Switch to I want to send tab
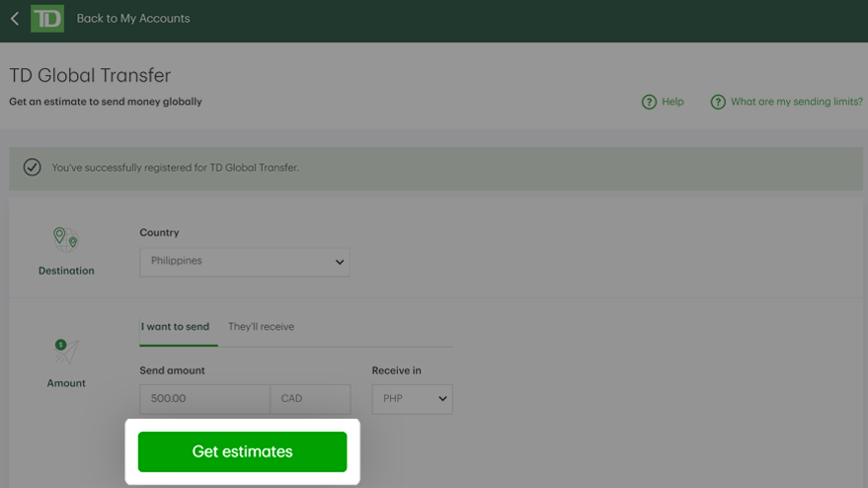The height and width of the screenshot is (488, 868). [175, 327]
